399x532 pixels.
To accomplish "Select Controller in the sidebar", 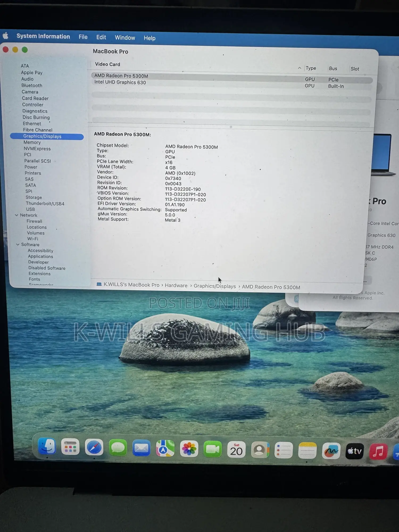I will [x=33, y=105].
